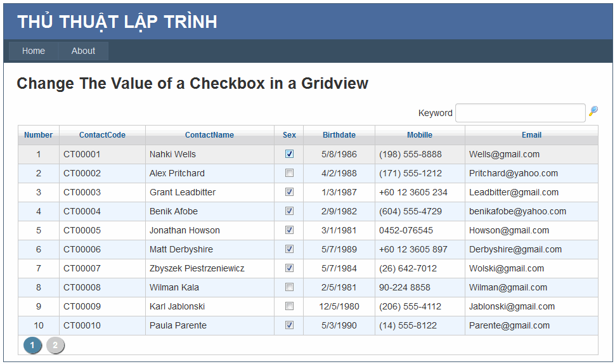Viewport: 615px width, 364px height.
Task: Click mobile number 0452-076545
Action: [406, 230]
